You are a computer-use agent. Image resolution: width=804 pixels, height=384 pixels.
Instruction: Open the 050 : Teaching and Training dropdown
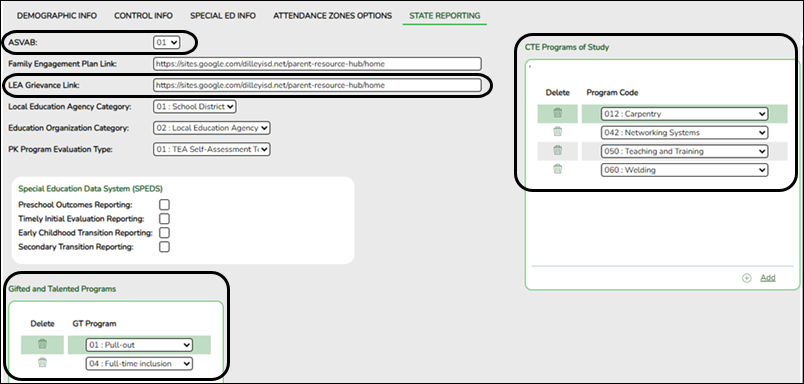(x=685, y=151)
